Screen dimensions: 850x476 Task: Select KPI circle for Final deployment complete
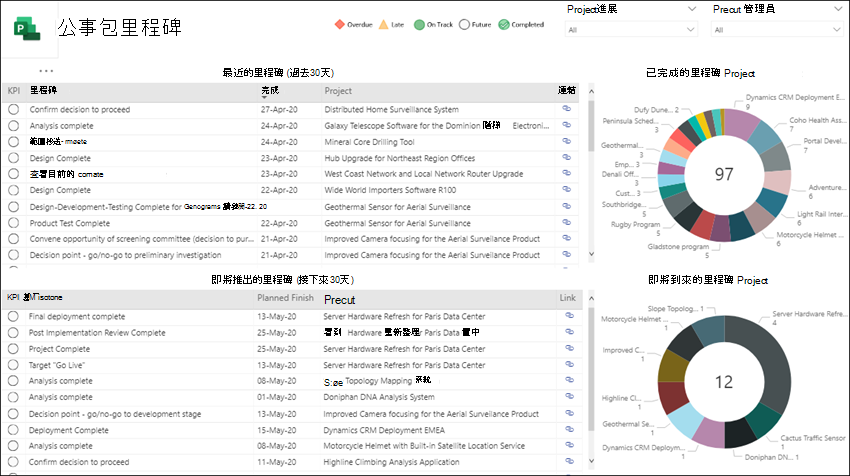(13, 317)
